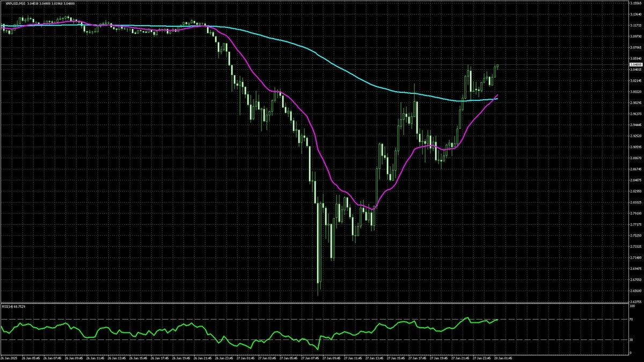Viewport: 644px width, 362px height.
Task: Click RSI scale level 30
Action: [631, 339]
